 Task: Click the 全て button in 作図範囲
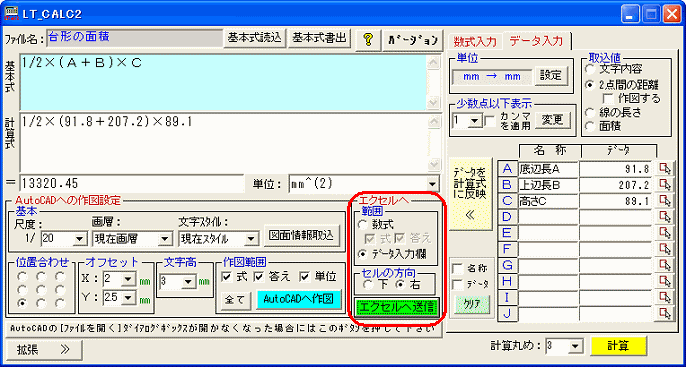pyautogui.click(x=236, y=300)
